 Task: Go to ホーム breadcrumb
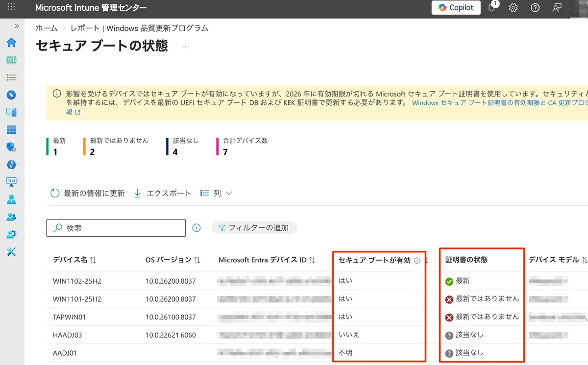[46, 28]
